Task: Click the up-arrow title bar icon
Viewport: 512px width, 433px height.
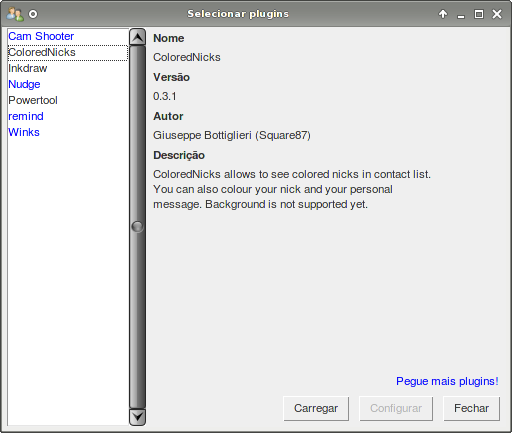Action: (443, 14)
